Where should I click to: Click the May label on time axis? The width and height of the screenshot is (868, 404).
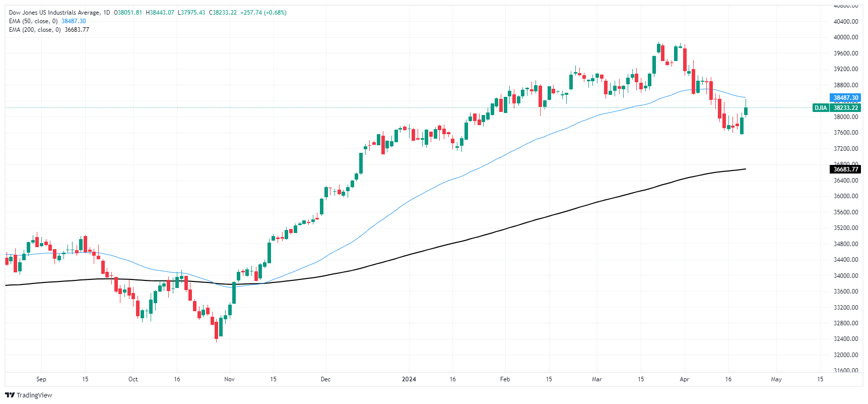click(x=776, y=379)
